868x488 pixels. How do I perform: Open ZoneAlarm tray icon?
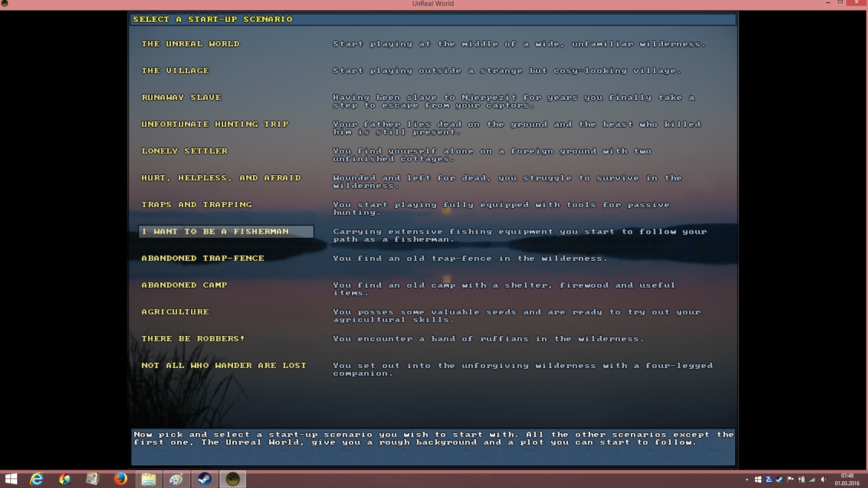769,479
